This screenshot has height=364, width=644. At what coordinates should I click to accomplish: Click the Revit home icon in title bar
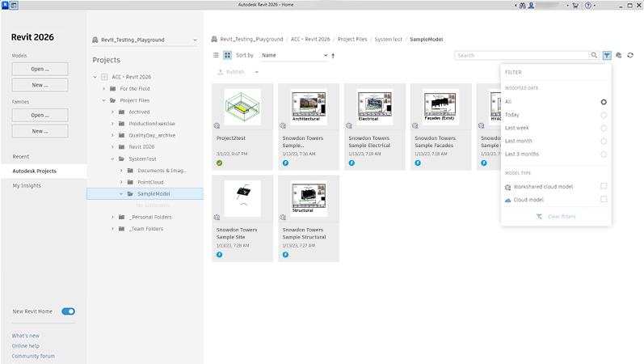point(14,6)
